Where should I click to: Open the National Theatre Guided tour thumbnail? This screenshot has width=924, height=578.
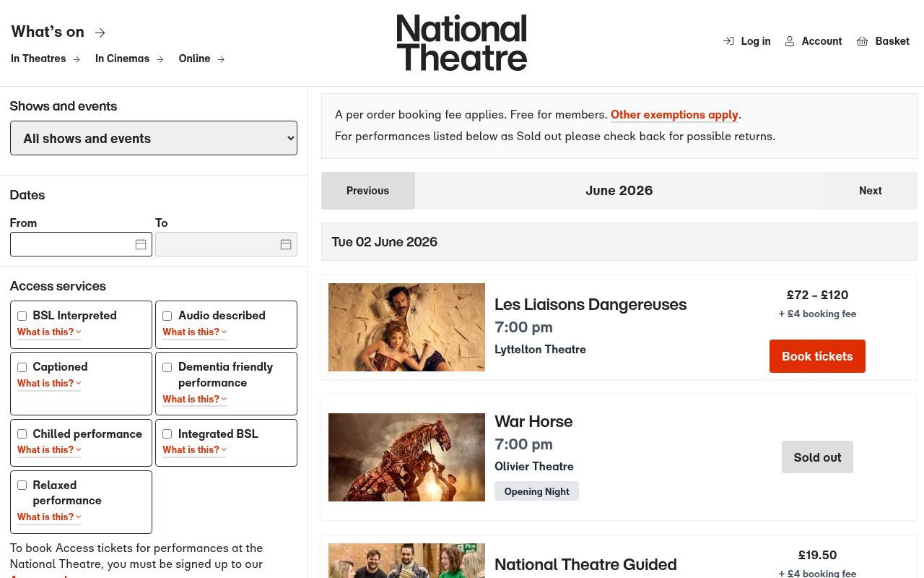coord(406,561)
